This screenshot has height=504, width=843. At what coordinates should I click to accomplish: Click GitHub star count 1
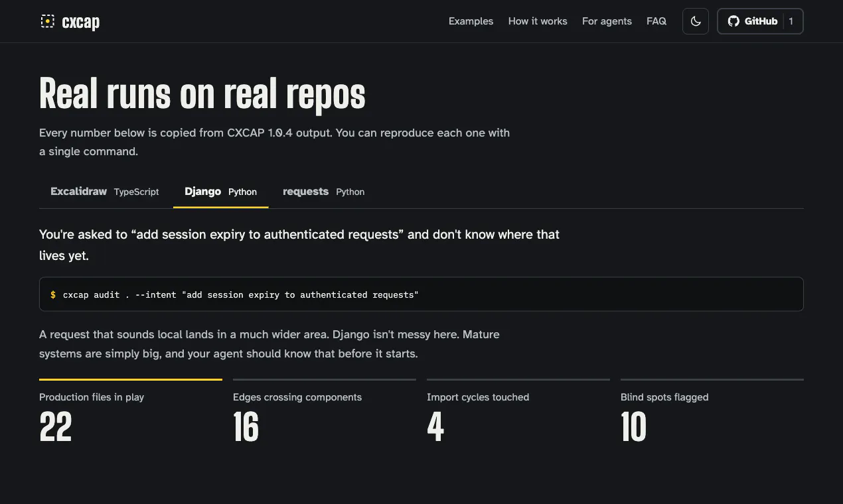pos(791,21)
